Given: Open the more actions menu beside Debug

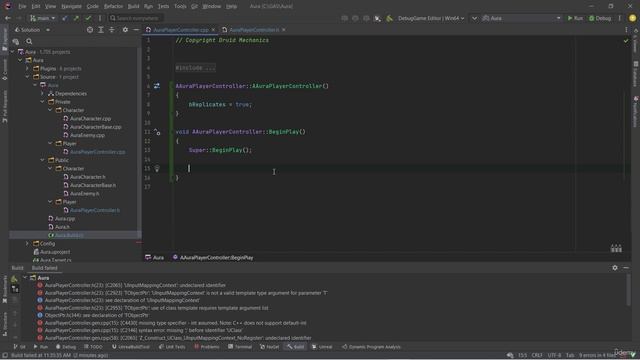Looking at the screenshot, I should [x=620, y=18].
